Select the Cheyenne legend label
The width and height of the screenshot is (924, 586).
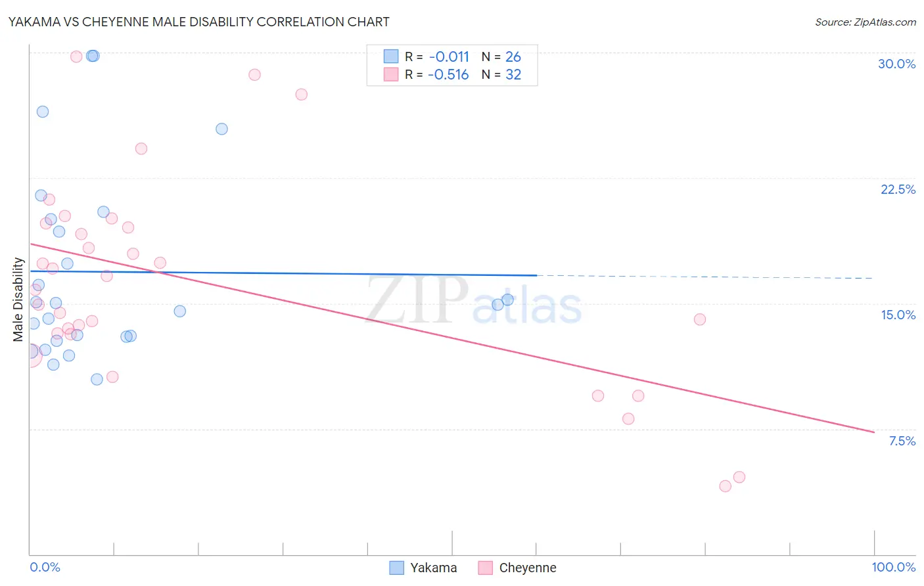528,568
